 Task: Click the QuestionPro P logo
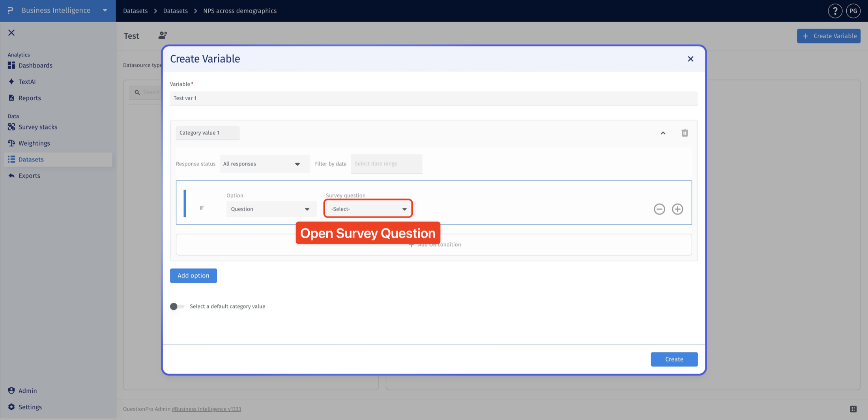11,10
